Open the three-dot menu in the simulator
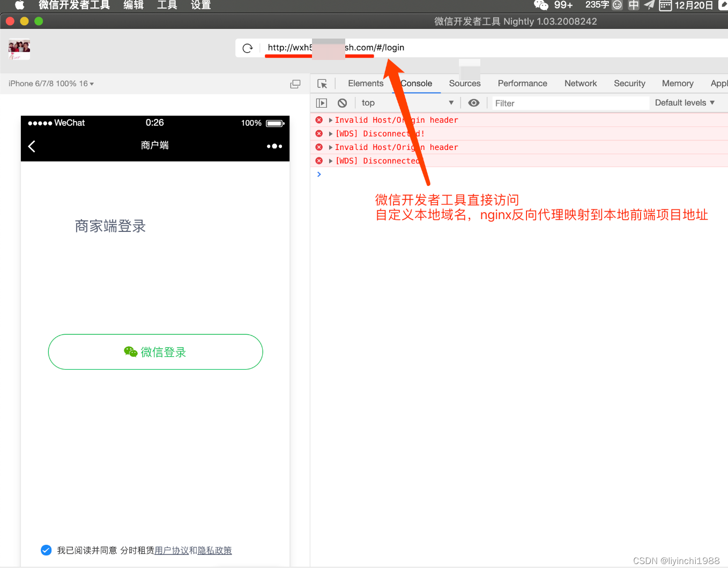 point(274,146)
